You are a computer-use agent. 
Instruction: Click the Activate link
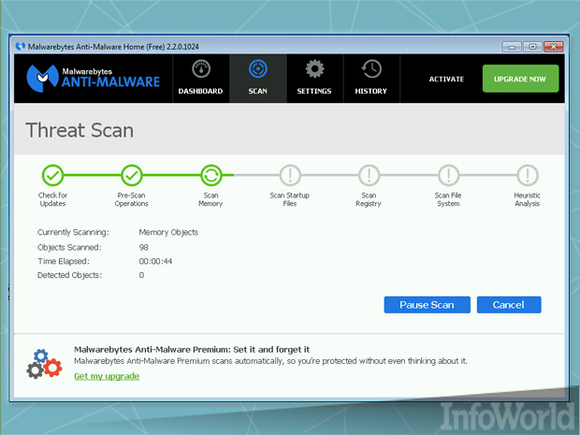(446, 79)
